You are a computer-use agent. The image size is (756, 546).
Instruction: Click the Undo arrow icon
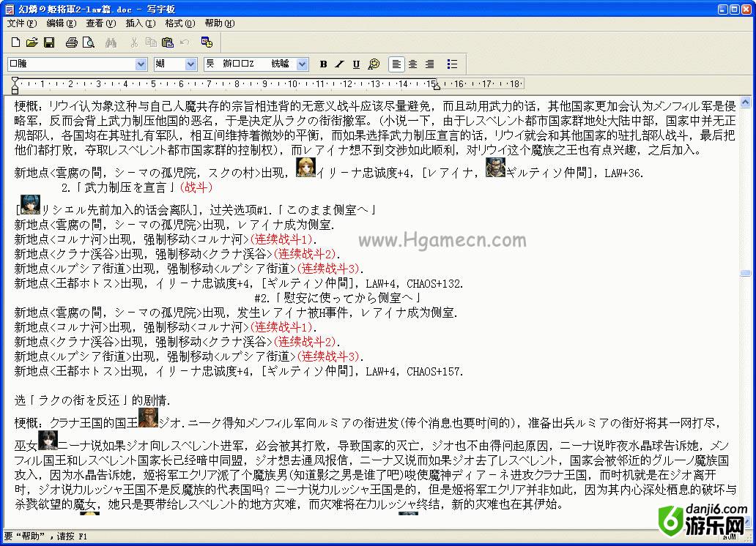pyautogui.click(x=185, y=42)
